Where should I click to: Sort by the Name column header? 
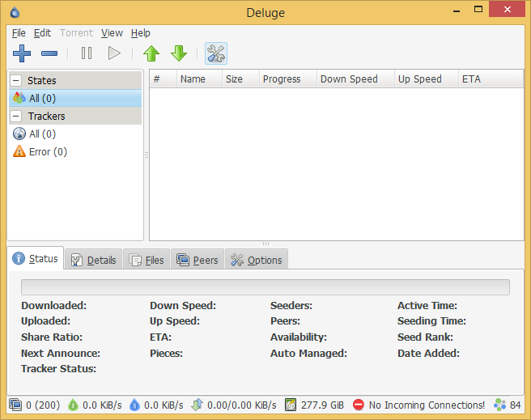click(199, 78)
